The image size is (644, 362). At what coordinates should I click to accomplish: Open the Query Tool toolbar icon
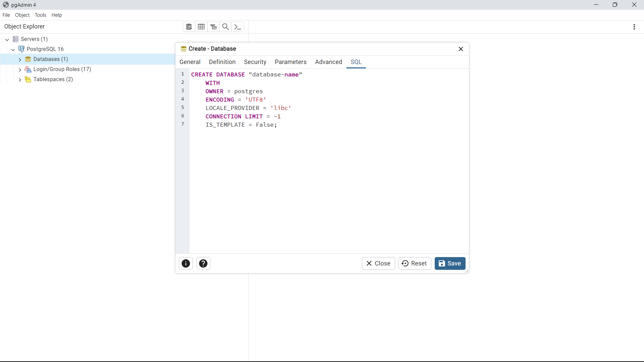pyautogui.click(x=189, y=27)
